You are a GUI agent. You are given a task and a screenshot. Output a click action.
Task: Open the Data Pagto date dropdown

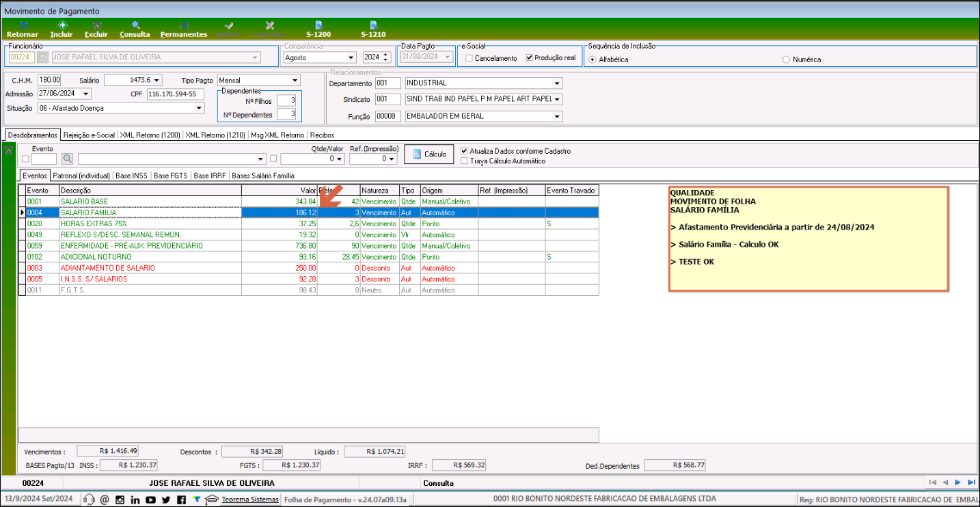(x=448, y=57)
